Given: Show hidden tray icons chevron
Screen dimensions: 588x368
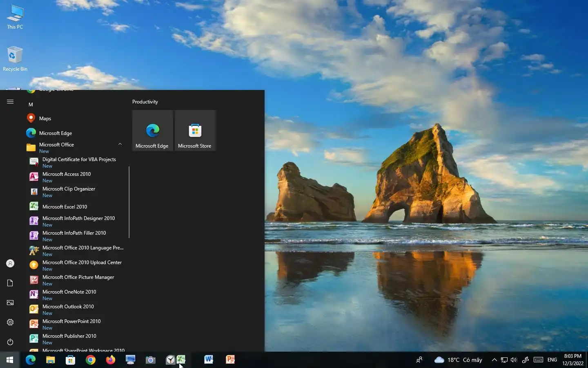Looking at the screenshot, I should pyautogui.click(x=494, y=360).
